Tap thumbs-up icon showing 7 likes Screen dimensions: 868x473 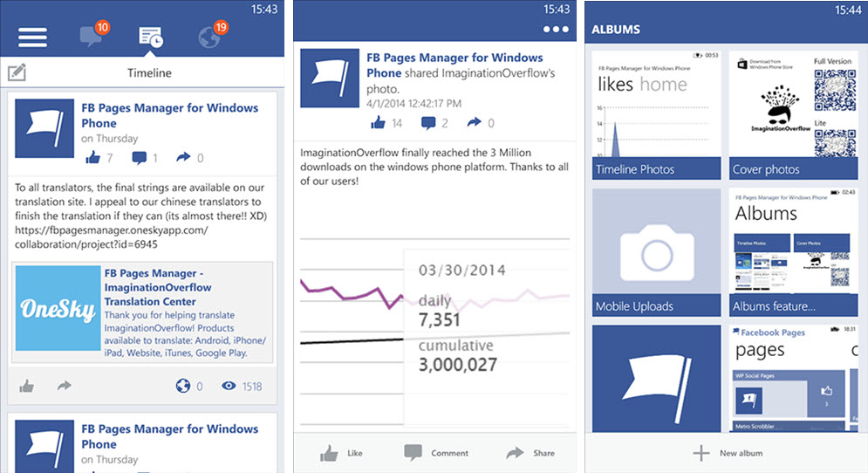93,158
